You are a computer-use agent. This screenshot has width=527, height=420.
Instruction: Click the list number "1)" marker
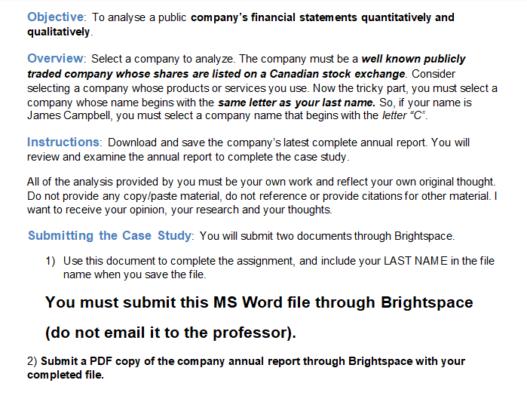pyautogui.click(x=51, y=261)
